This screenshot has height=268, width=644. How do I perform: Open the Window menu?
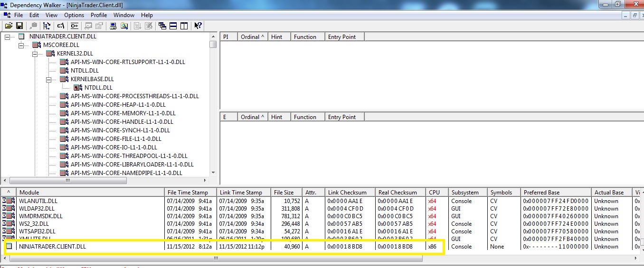pos(124,15)
